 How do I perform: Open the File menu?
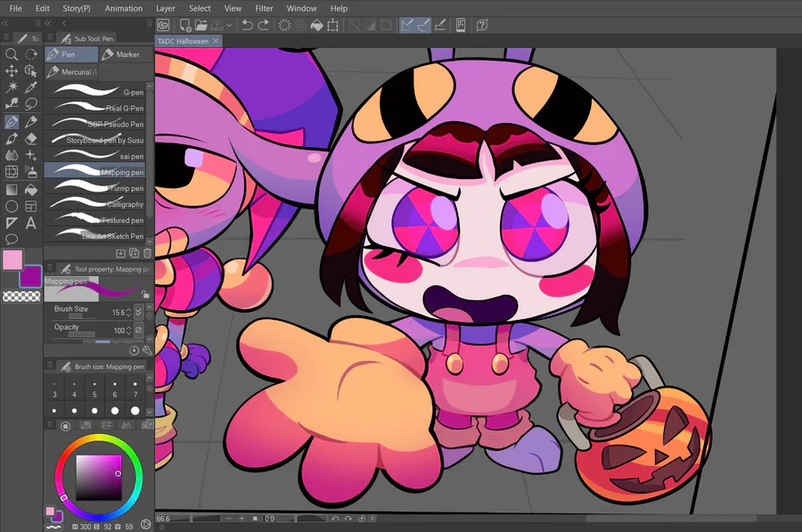[16, 8]
